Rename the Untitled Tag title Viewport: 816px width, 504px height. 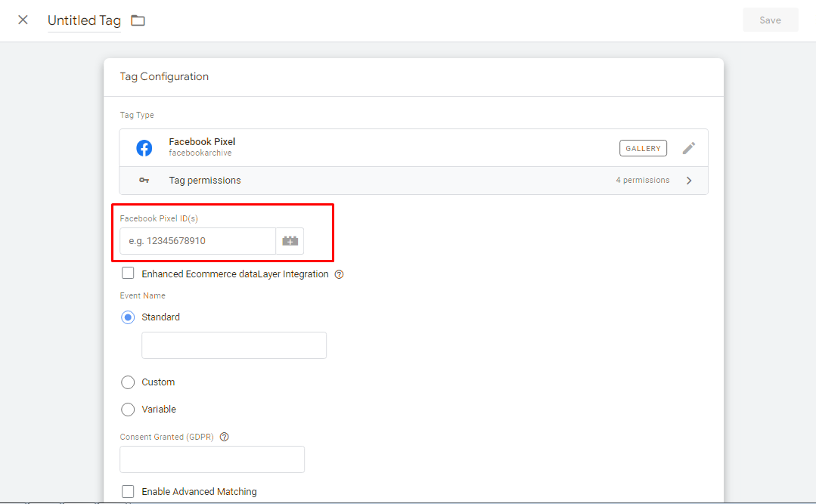coord(84,20)
